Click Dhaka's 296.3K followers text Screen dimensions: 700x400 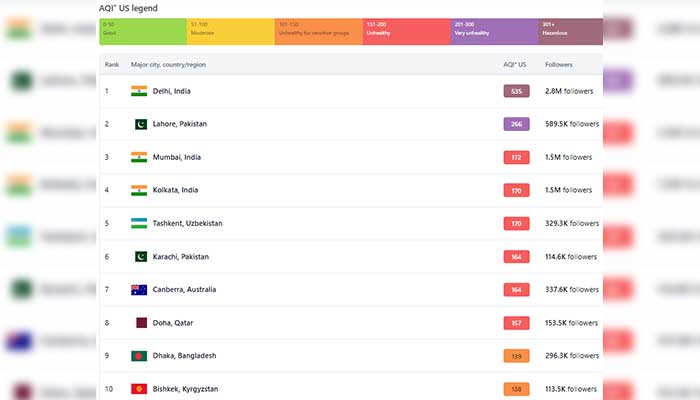[570, 356]
